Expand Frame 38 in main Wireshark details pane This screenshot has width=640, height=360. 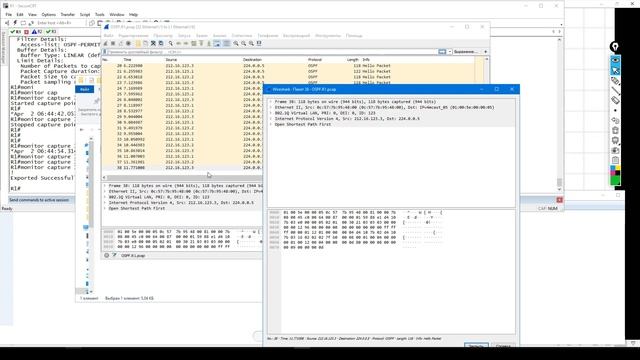tap(105, 186)
